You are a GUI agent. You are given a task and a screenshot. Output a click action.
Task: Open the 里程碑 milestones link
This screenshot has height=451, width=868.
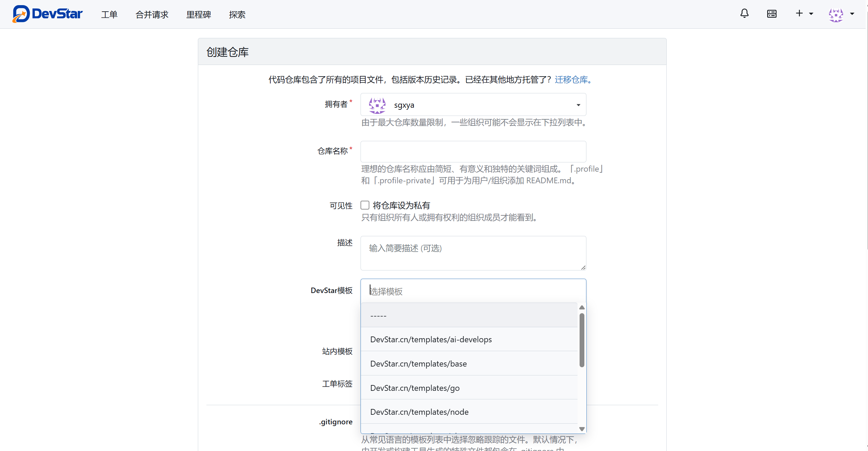pos(199,14)
